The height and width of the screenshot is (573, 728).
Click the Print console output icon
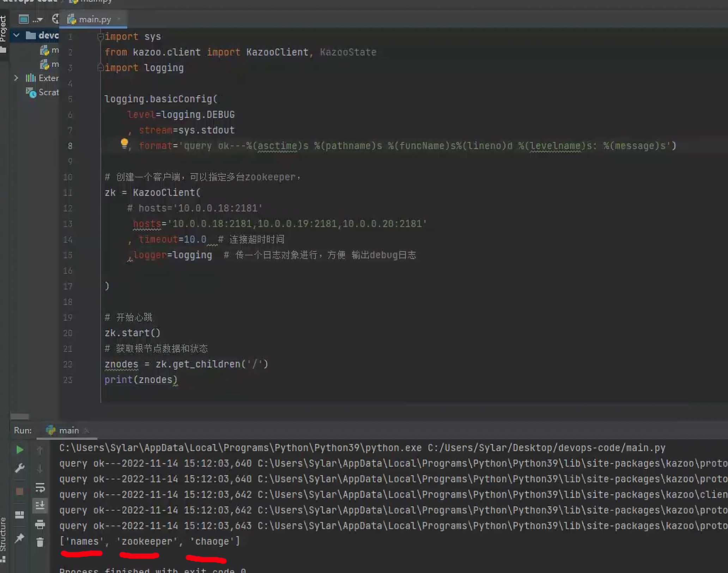tap(40, 525)
